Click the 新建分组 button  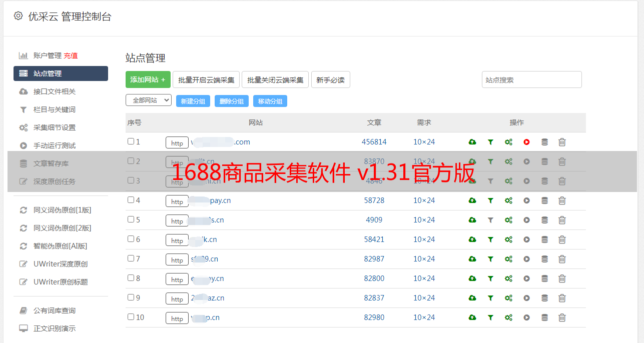193,101
